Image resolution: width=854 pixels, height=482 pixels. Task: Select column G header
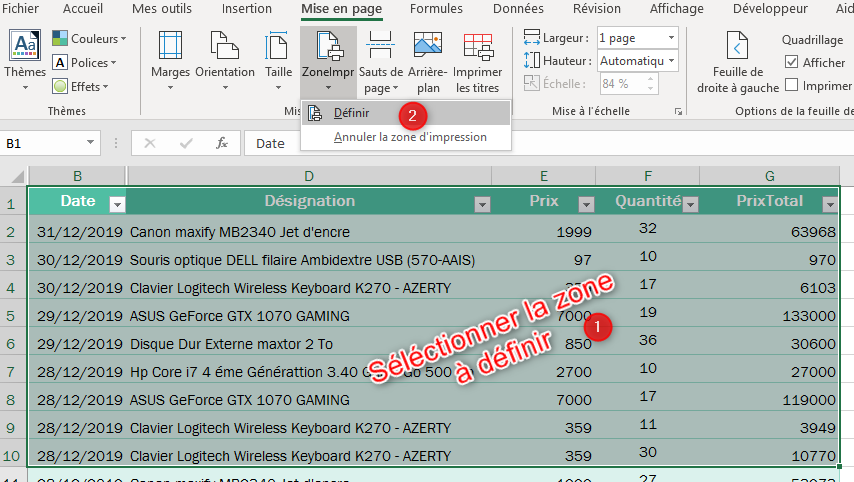click(769, 176)
